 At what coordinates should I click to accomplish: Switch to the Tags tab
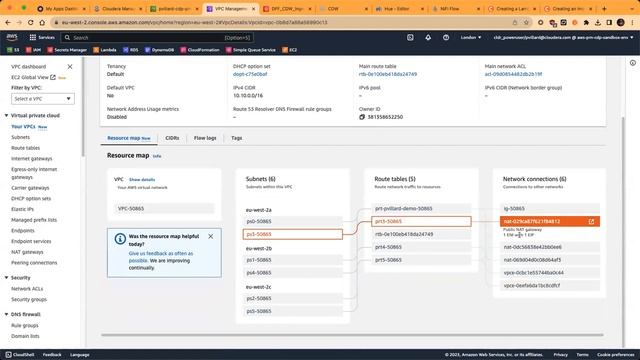tap(237, 138)
